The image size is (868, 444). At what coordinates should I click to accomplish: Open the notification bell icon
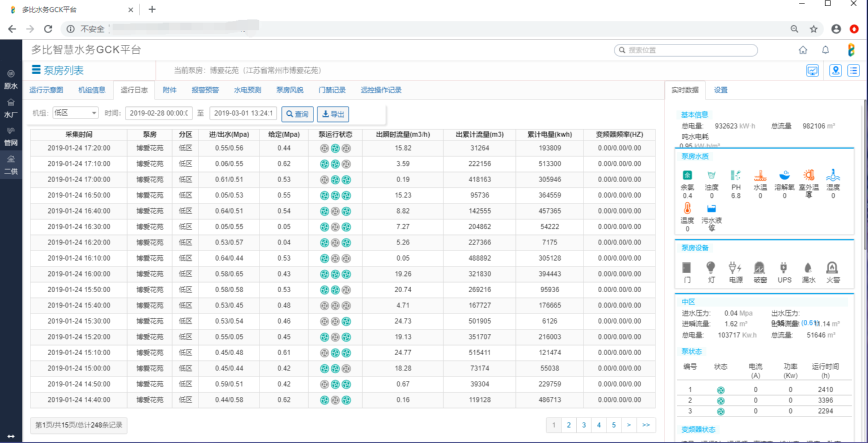[x=825, y=50]
